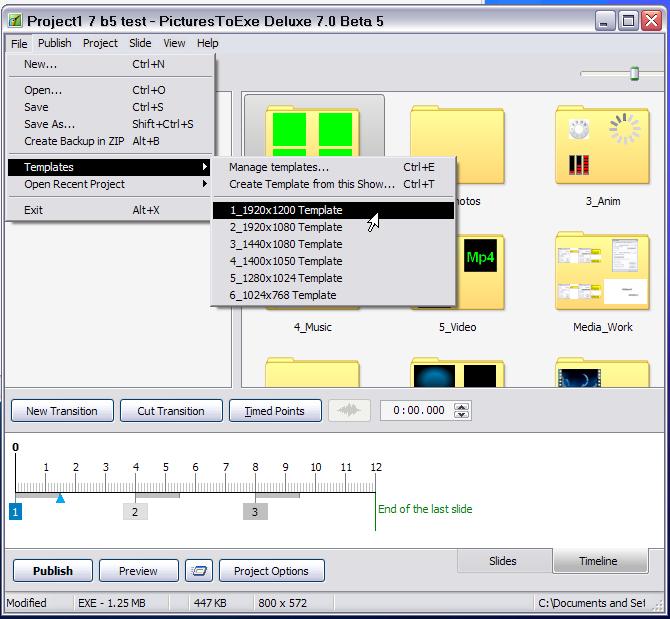Click the End of the last slide label
This screenshot has height=619, width=670.
click(x=425, y=509)
